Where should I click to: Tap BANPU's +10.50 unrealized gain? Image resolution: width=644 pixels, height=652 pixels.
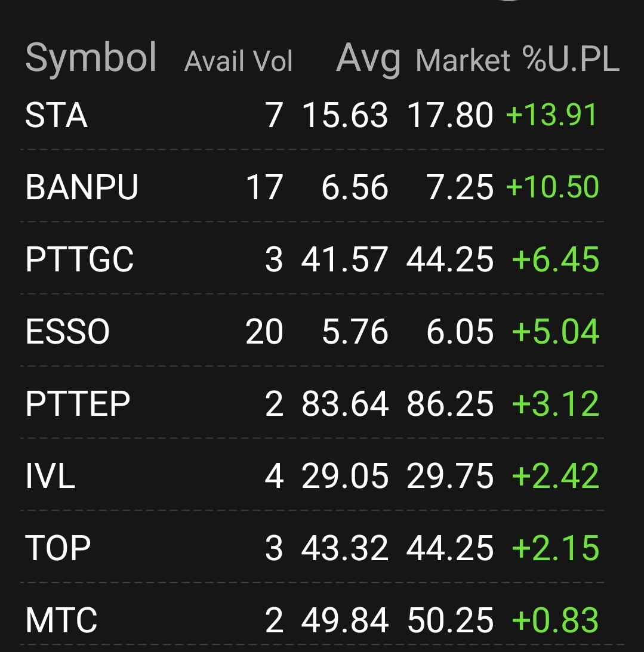pyautogui.click(x=551, y=187)
